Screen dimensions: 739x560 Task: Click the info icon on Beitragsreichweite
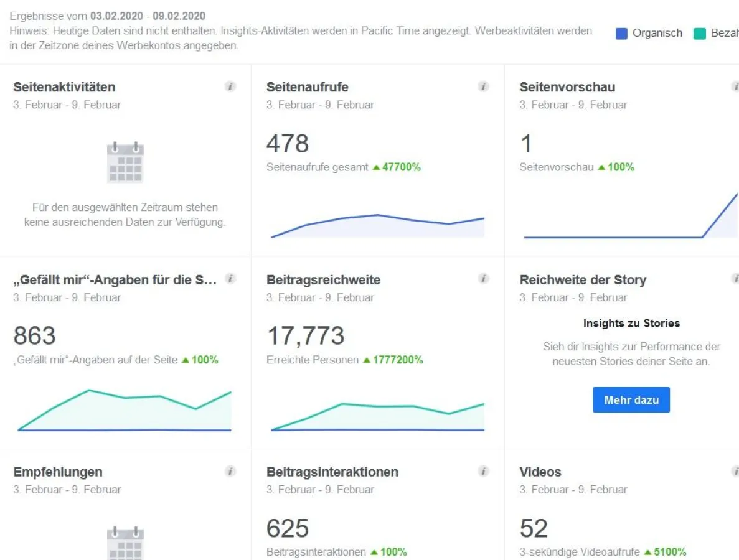pos(484,279)
